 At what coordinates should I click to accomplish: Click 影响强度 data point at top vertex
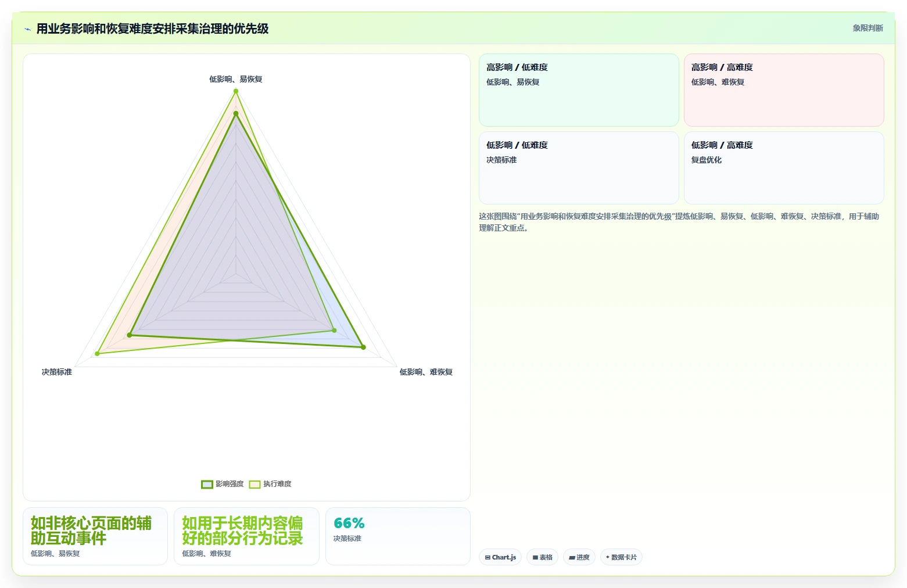coord(236,113)
